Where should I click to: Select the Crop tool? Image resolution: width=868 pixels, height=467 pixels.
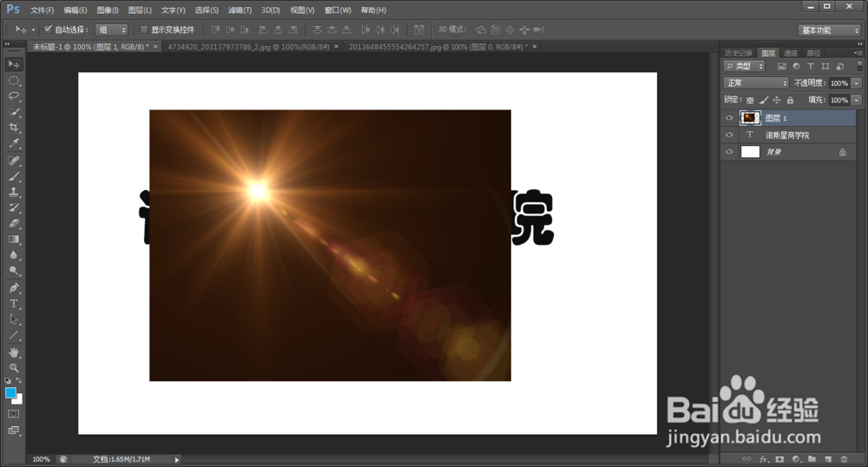click(x=14, y=128)
